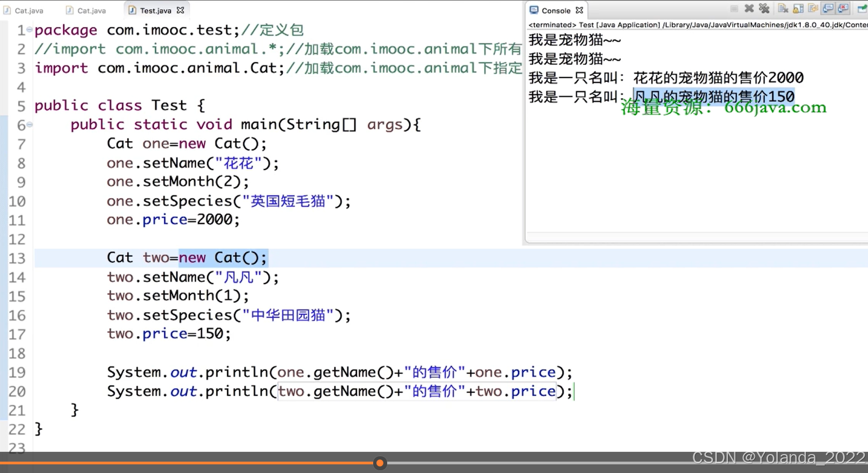Click the one.setName("花花") line
The width and height of the screenshot is (868, 473).
coord(193,163)
